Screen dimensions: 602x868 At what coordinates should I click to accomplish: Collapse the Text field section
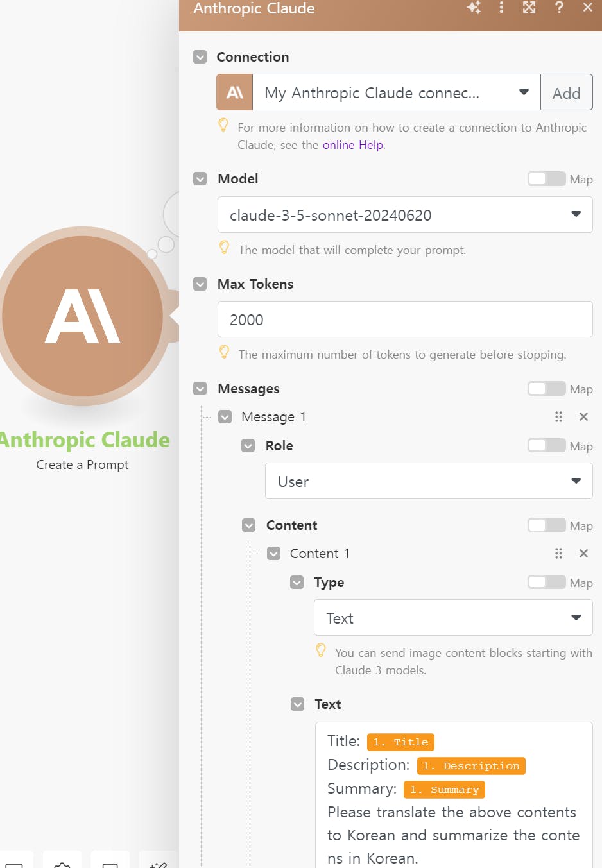pyautogui.click(x=297, y=704)
